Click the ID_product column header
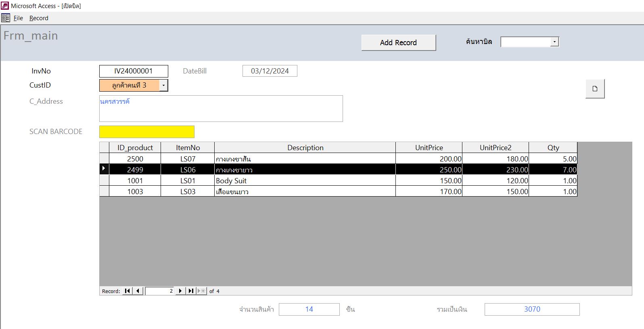The image size is (644, 329). [135, 147]
